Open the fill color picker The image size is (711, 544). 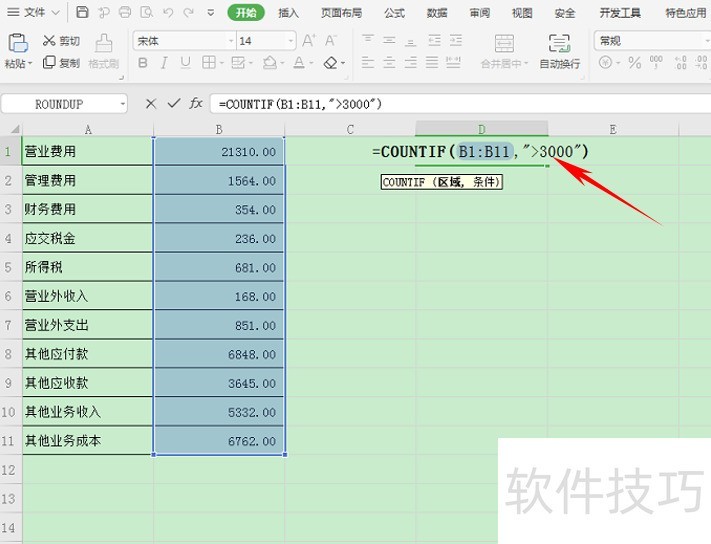281,63
